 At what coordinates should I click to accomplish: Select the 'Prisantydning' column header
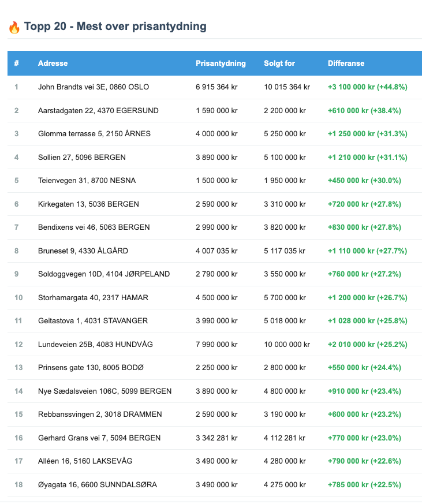click(221, 64)
